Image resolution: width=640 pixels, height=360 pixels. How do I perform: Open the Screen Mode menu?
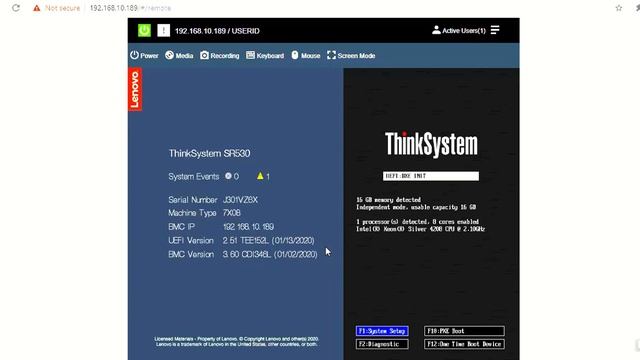point(351,56)
